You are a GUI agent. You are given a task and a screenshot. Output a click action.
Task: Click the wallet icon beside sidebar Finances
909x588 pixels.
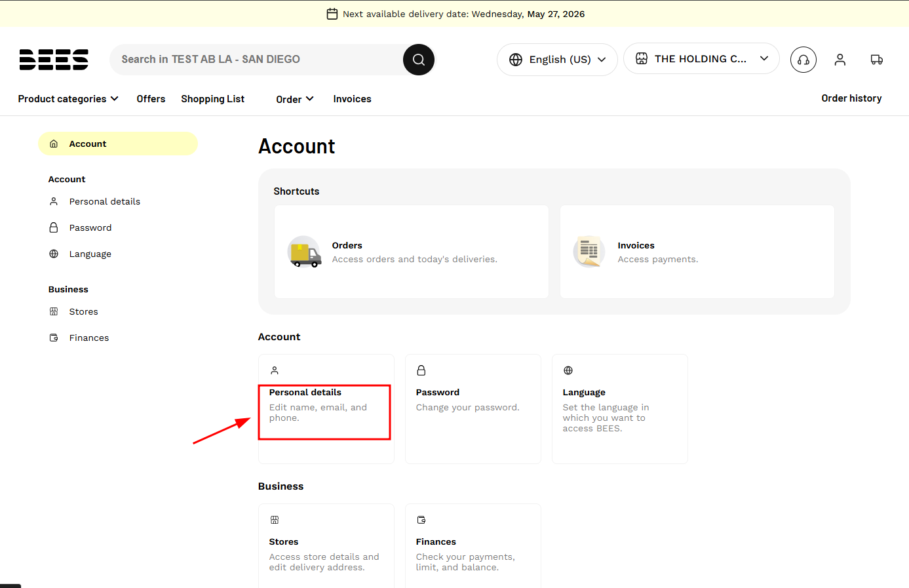(54, 338)
